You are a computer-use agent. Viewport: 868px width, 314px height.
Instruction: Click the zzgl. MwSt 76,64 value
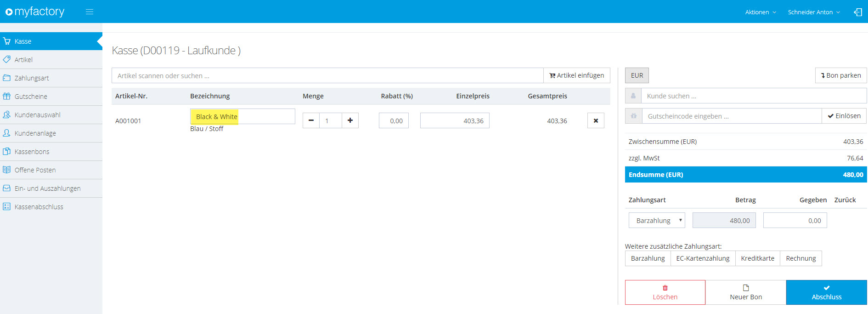[855, 158]
